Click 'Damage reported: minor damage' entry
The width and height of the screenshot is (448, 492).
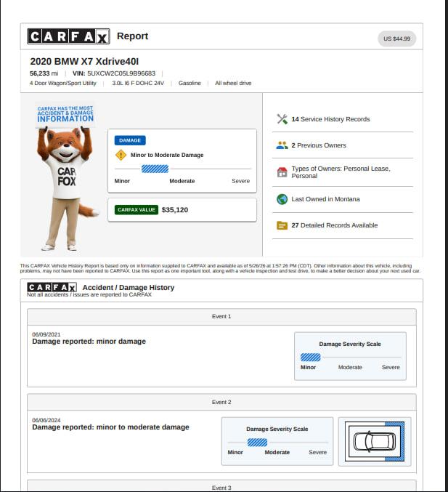(89, 342)
